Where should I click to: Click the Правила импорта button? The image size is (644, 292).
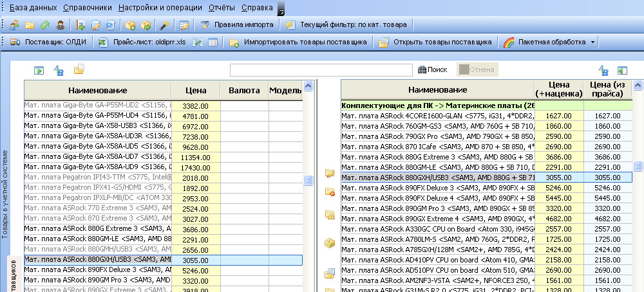click(x=238, y=25)
